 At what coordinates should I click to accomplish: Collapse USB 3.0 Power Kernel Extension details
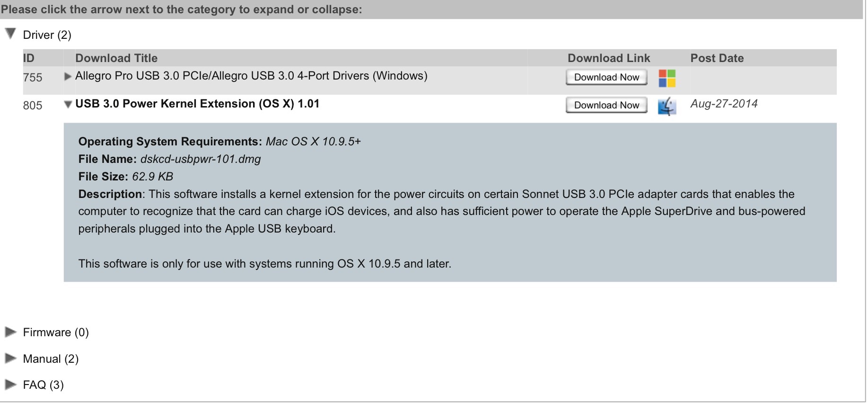point(68,105)
